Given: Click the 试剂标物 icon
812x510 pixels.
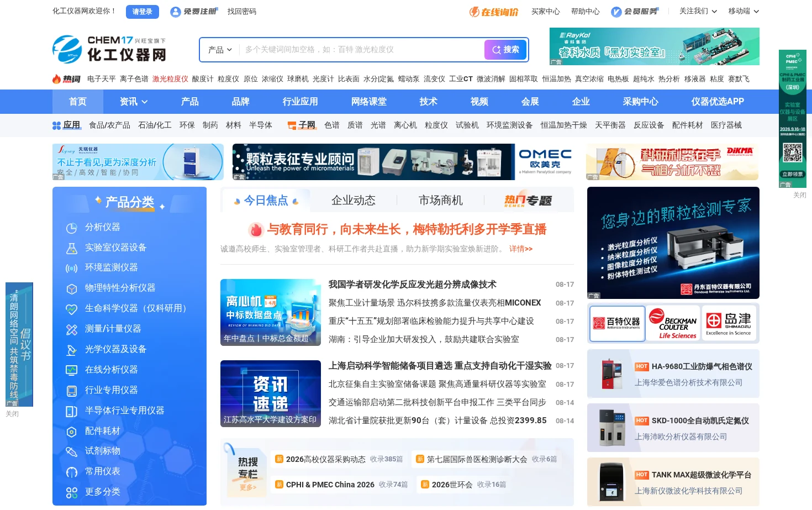Looking at the screenshot, I should pos(72,451).
